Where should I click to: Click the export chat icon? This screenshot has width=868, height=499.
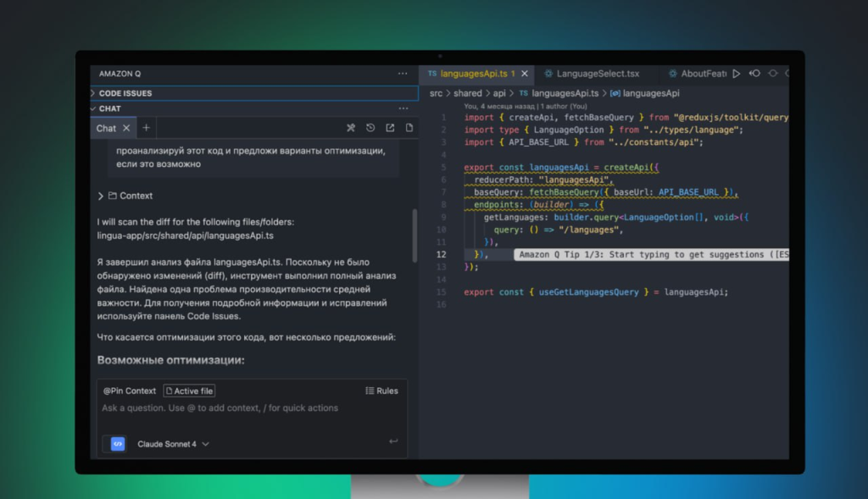390,128
